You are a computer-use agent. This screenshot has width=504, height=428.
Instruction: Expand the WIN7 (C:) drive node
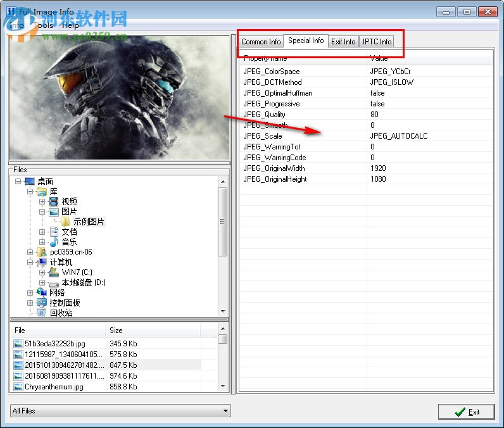pos(42,272)
